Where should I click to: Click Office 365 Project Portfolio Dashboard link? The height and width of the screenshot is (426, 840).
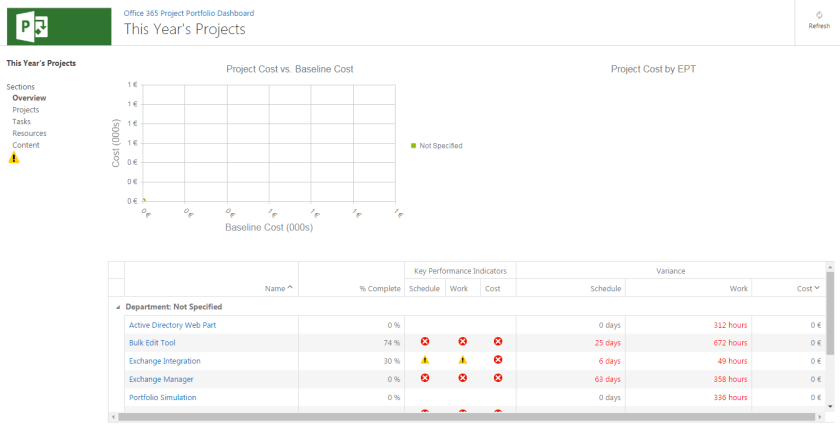188,13
